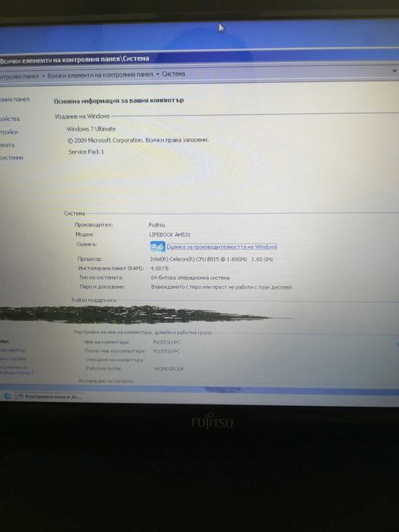Click the 'Инсталирана памет (RAM):' label
Screen dimensions: 399x532
(111, 268)
